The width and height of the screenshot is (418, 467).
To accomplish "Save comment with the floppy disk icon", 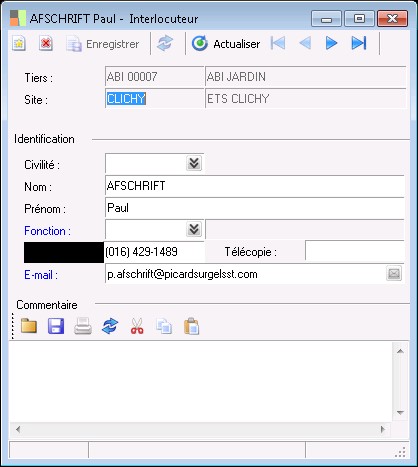I will tap(56, 326).
